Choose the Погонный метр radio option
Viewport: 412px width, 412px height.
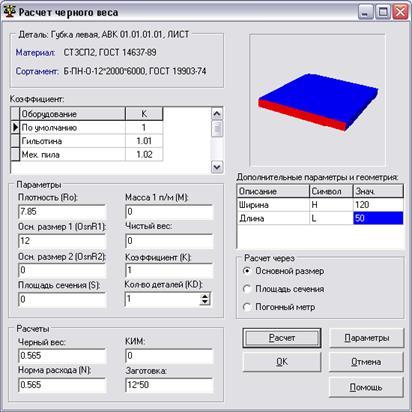(x=247, y=307)
